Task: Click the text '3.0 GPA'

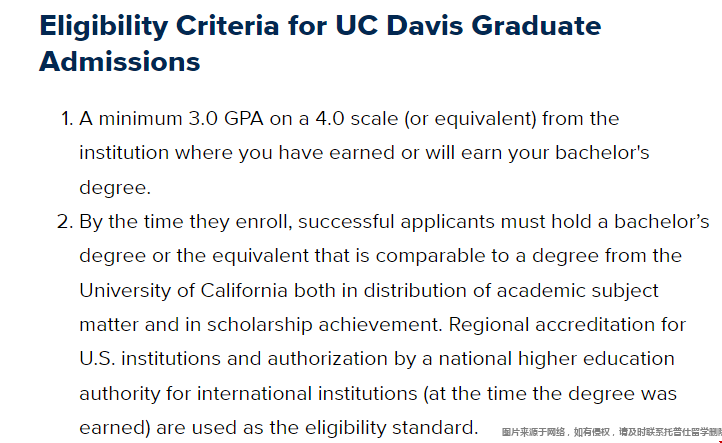Action: [x=226, y=119]
